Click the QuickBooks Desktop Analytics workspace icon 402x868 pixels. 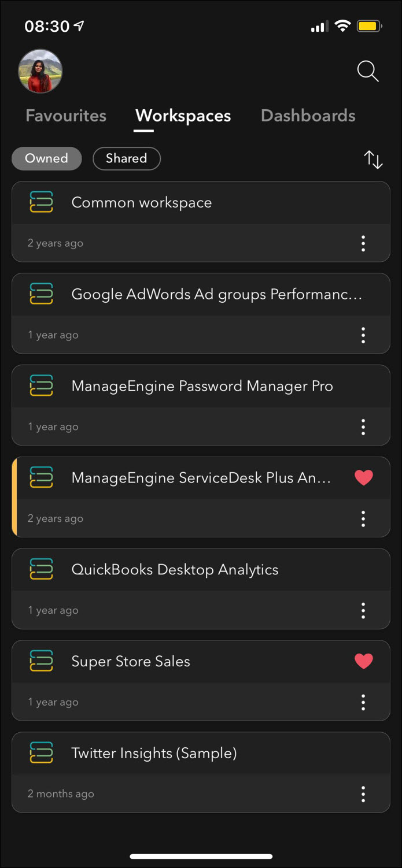(41, 569)
